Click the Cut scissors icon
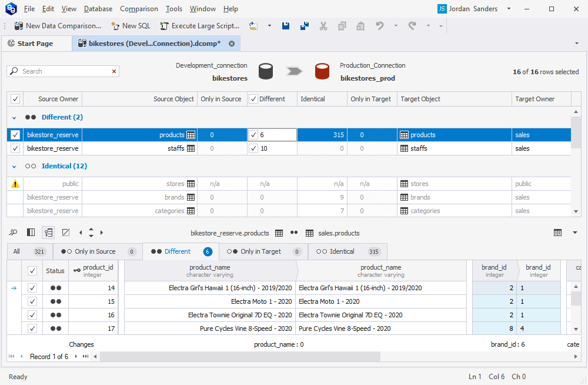 323,26
